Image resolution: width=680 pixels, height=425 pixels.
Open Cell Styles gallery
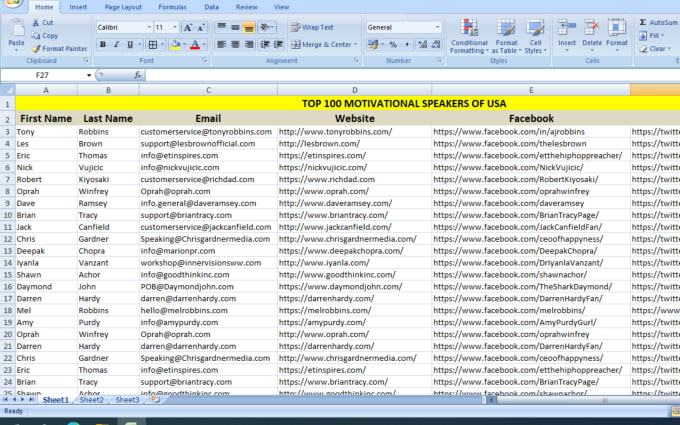click(x=536, y=37)
